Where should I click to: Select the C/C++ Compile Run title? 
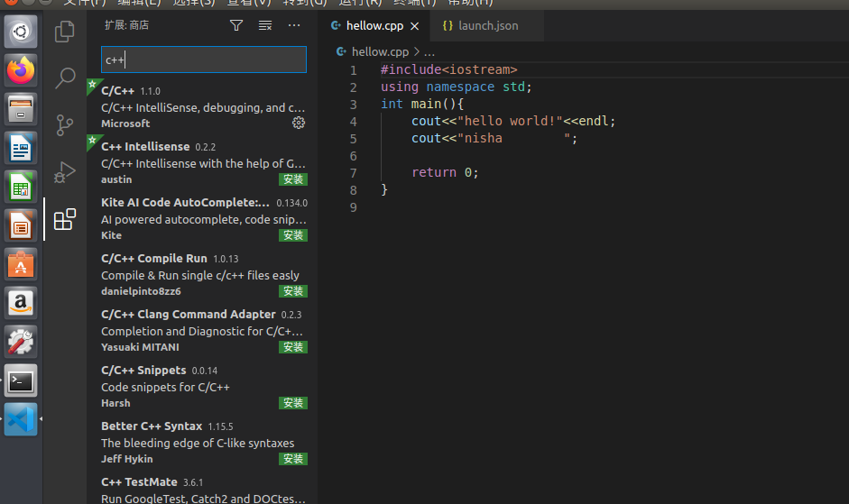coord(153,258)
